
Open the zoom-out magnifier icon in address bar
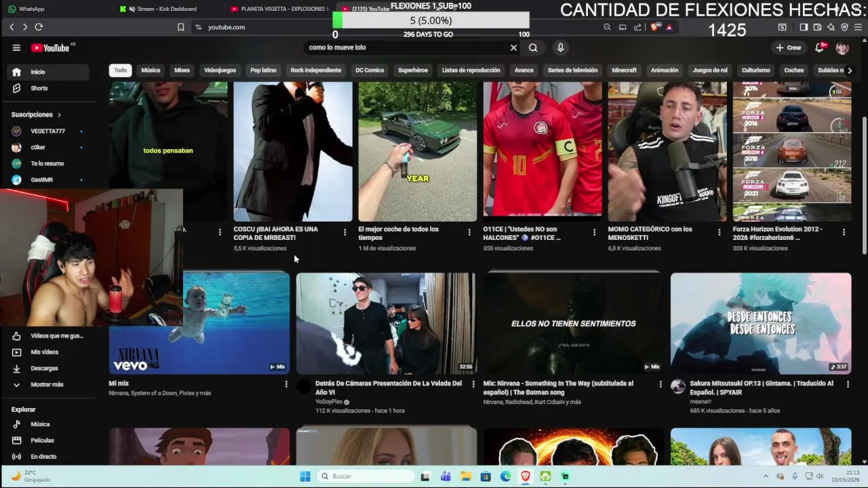pyautogui.click(x=607, y=27)
